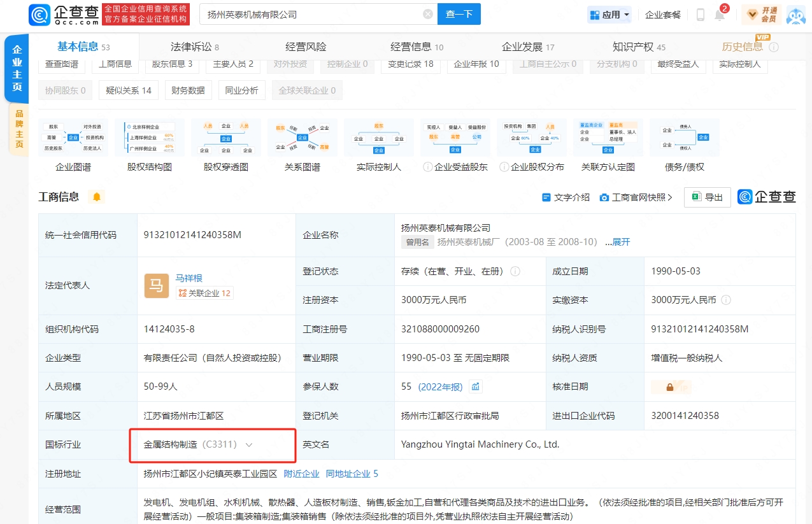Viewport: 812px width, 524px height.
Task: Select registration number 321088000009260
Action: coord(440,329)
